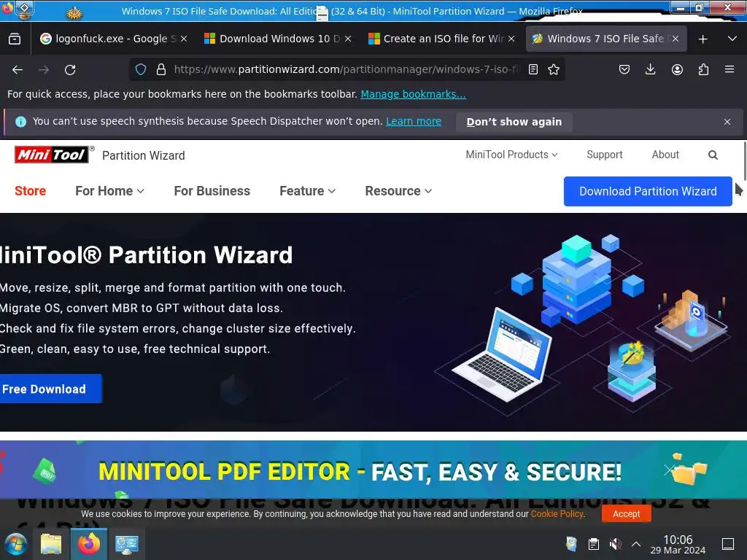List all tabs with the chevron button
The height and width of the screenshot is (560, 747).
point(732,39)
